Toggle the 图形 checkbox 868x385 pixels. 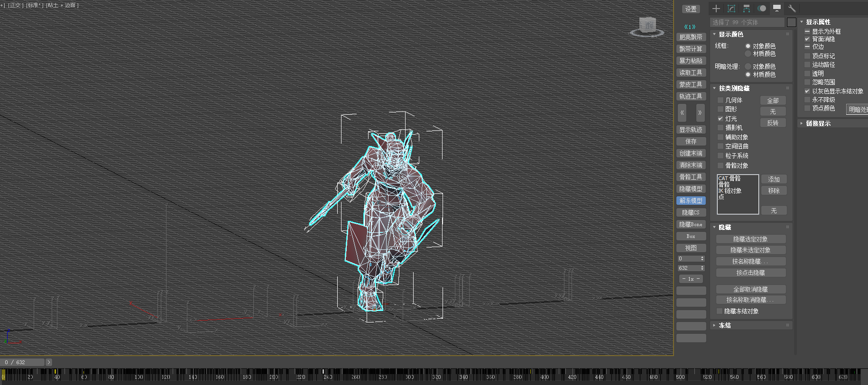click(720, 109)
